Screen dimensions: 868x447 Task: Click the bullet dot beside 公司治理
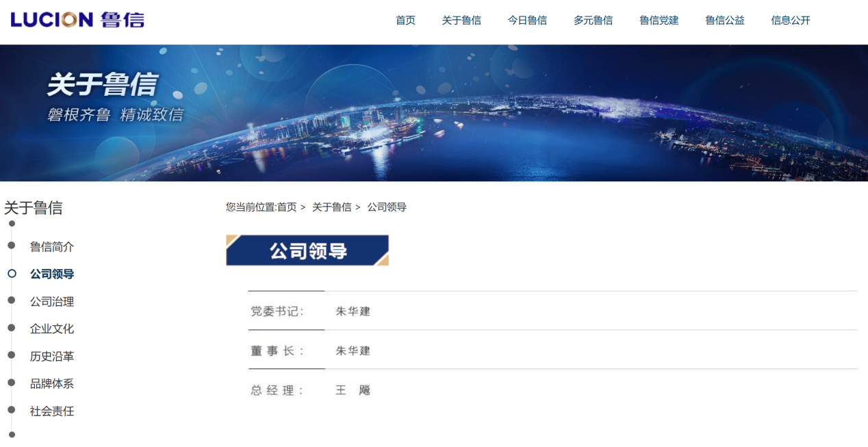click(x=12, y=300)
